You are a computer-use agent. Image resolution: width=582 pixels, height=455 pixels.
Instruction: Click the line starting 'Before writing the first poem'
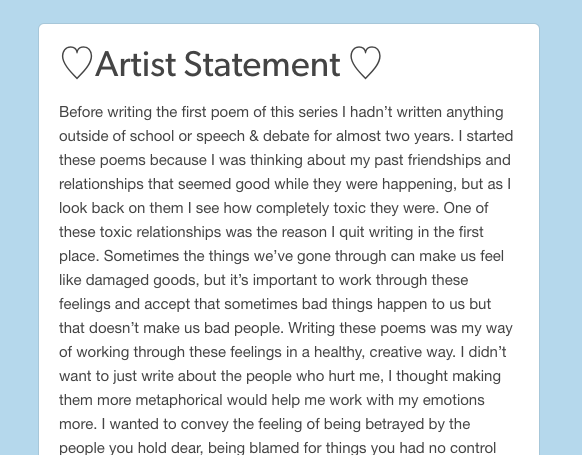tap(281, 112)
